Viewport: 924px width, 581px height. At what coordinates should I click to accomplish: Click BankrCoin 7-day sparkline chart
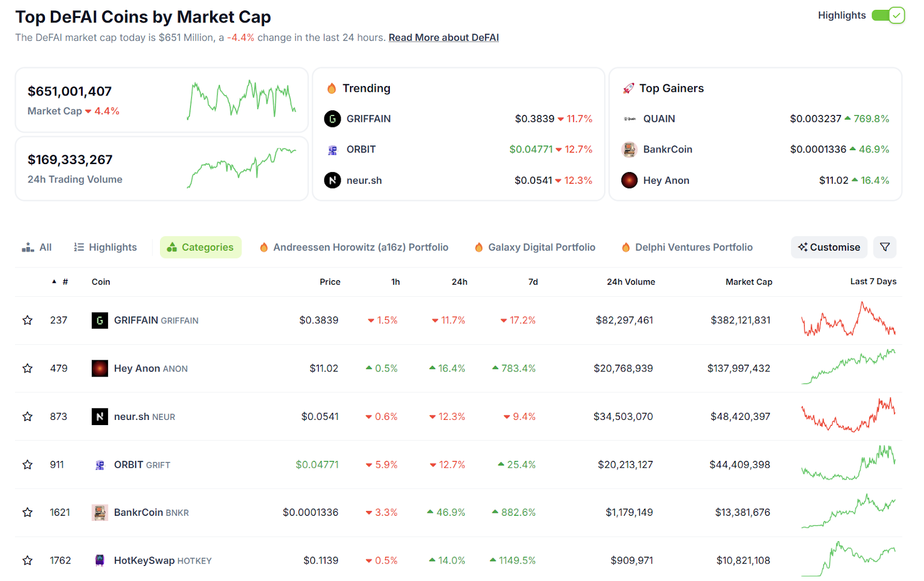848,511
